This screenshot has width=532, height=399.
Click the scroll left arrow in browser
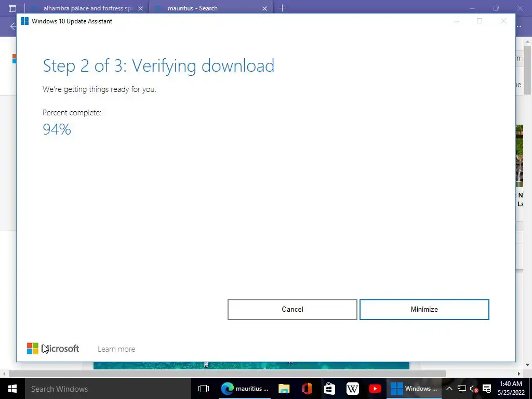coord(4,374)
